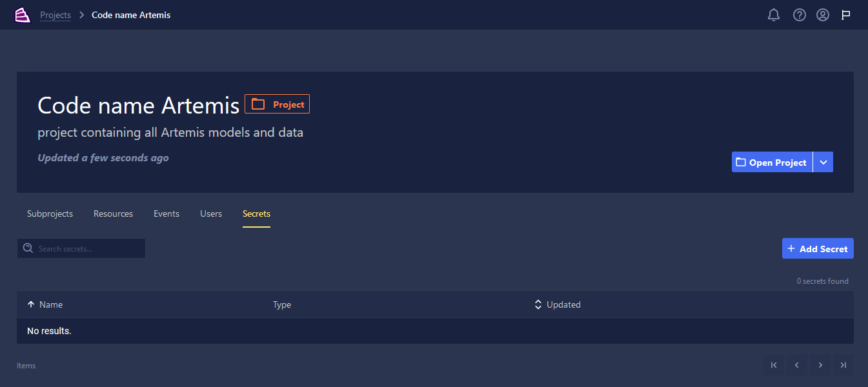Viewport: 868px width, 387px height.
Task: Click the Items label near pagination
Action: coord(26,366)
